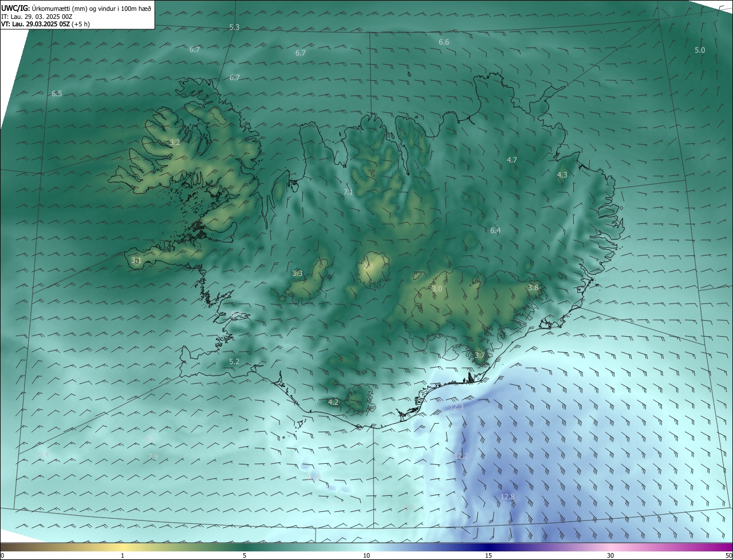Screen dimensions: 733x560
Task: Click the faint 7.9 value in southwest ocean
Action: (153, 457)
